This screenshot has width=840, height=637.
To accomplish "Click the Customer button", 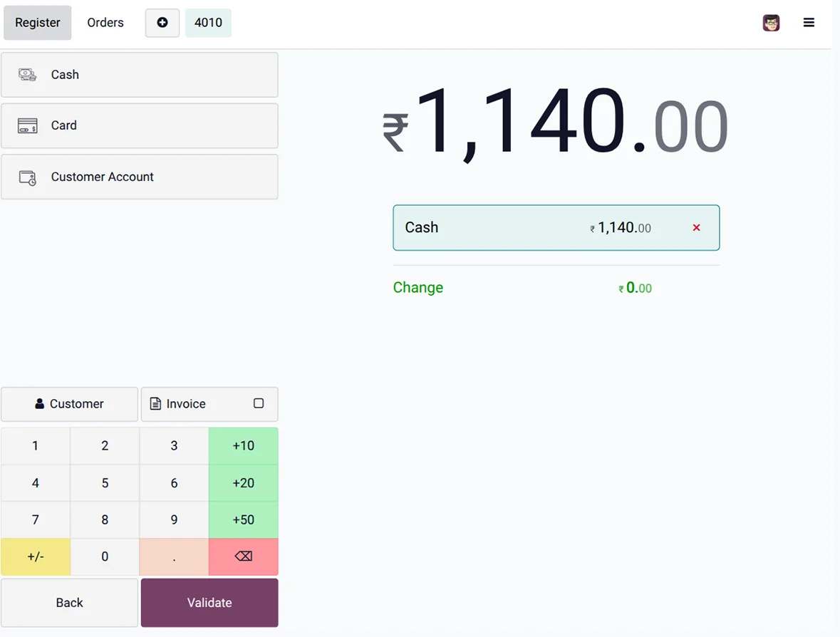I will [x=70, y=404].
